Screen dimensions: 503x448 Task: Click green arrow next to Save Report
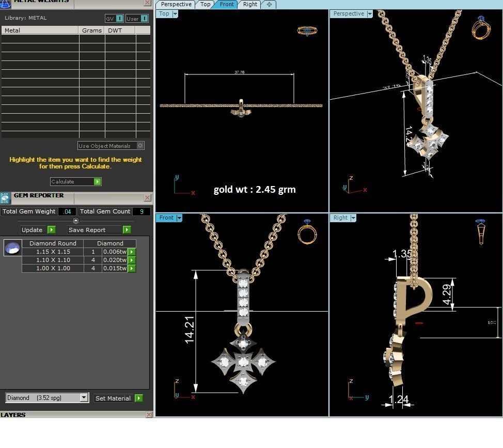pyautogui.click(x=127, y=230)
